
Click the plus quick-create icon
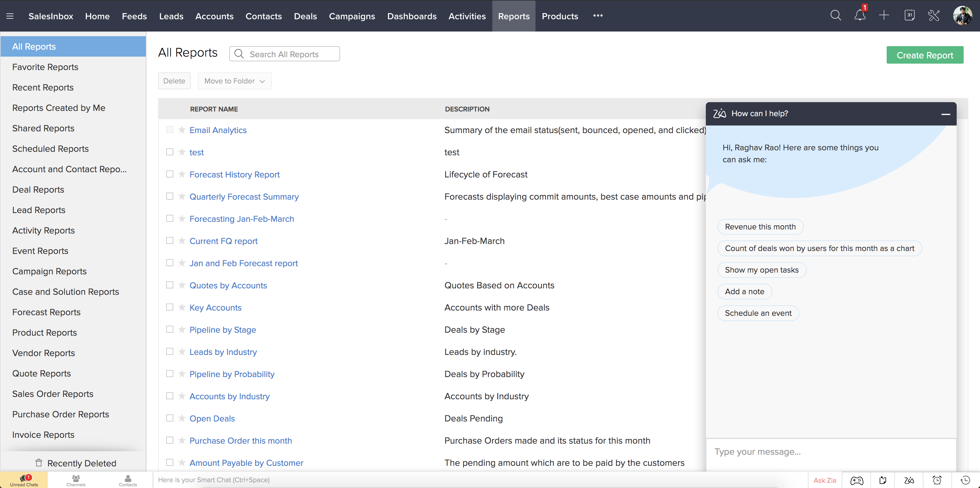coord(884,15)
